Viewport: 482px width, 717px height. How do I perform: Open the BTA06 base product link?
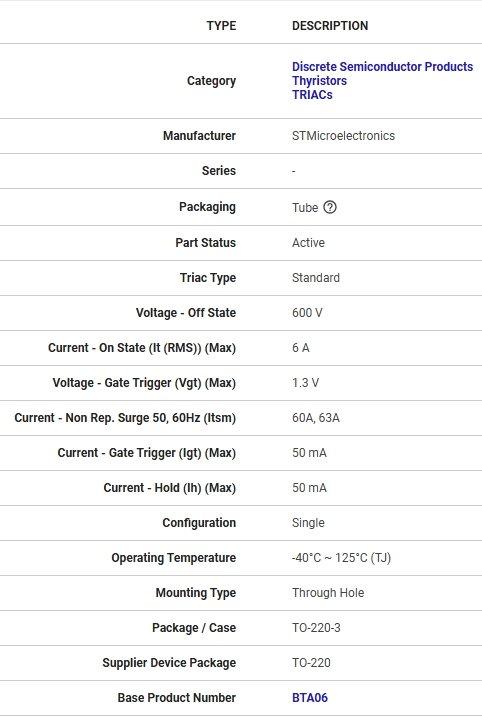point(310,697)
